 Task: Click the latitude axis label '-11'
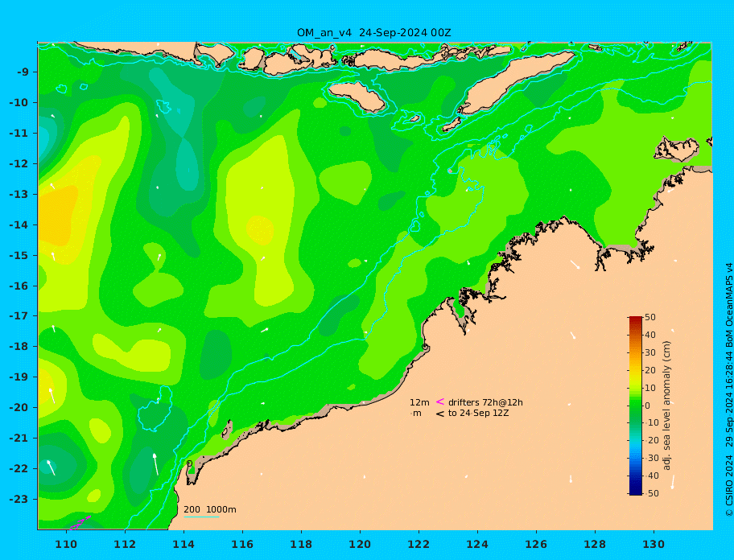pos(19,134)
